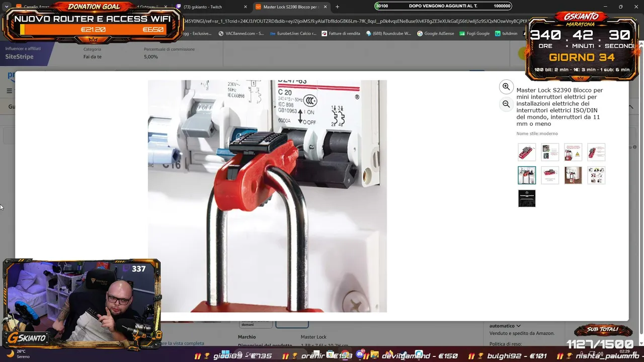The height and width of the screenshot is (362, 644).
Task: Open the Eurobet.live Calcio bookmark
Action: click(x=293, y=34)
